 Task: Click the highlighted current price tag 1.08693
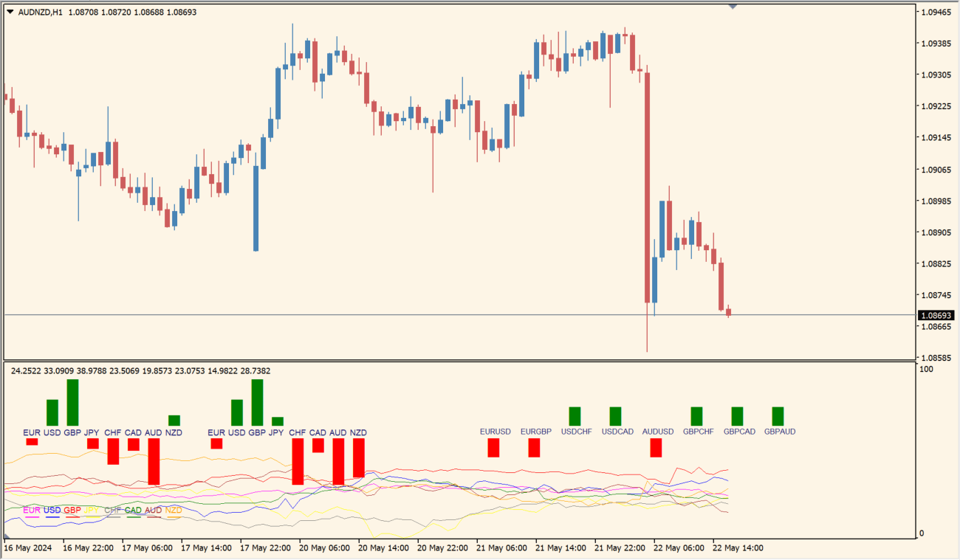(935, 316)
